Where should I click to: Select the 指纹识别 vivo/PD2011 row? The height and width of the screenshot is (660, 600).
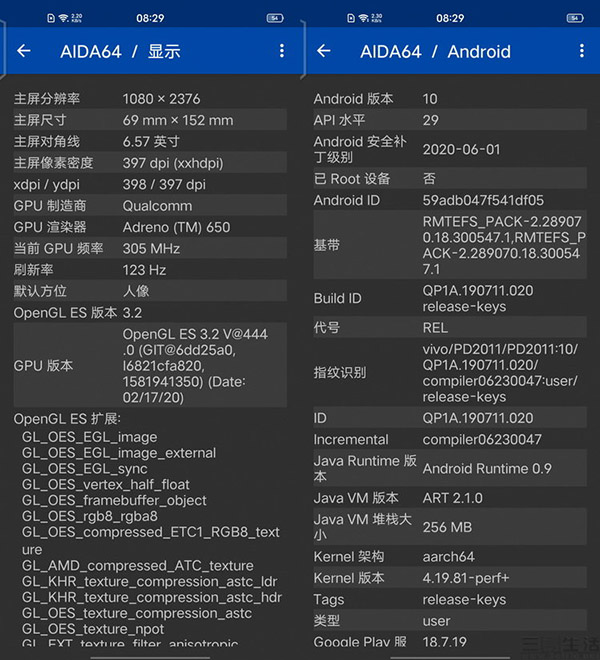[x=450, y=372]
